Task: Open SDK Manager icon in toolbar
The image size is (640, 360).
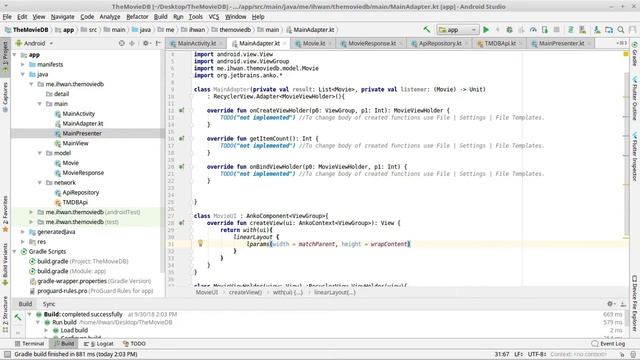Action: pos(597,29)
